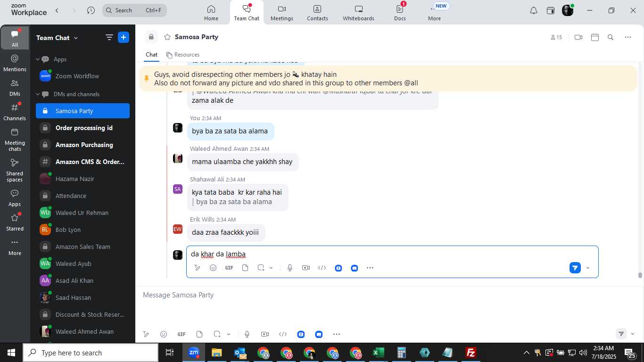Click the Search box in the top bar
This screenshot has width=644, height=362.
pyautogui.click(x=134, y=10)
